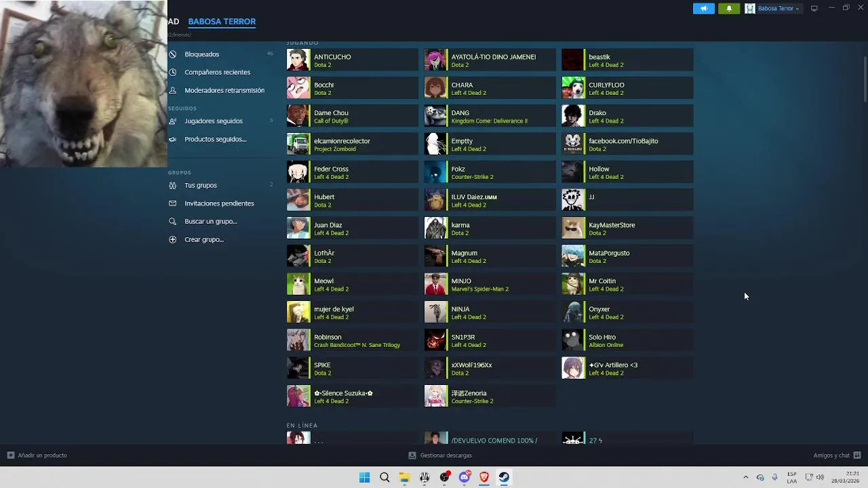
Task: Open Bloqueados in the sidebar
Action: point(201,54)
